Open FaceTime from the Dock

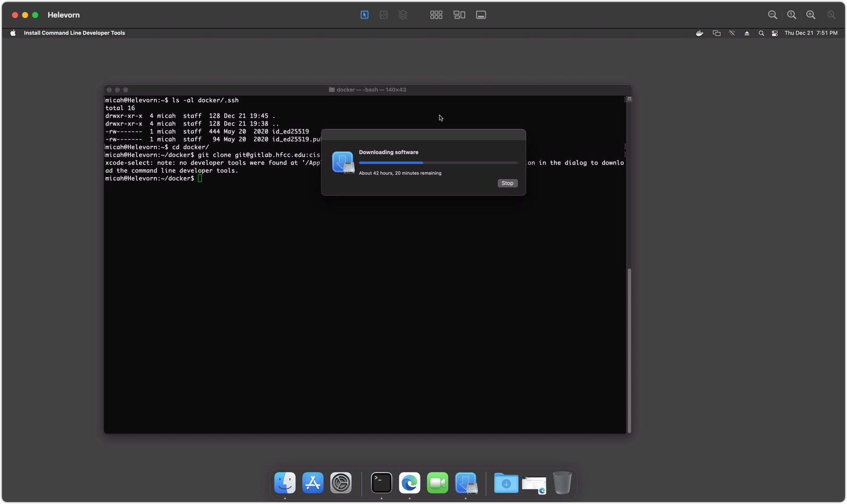point(437,483)
